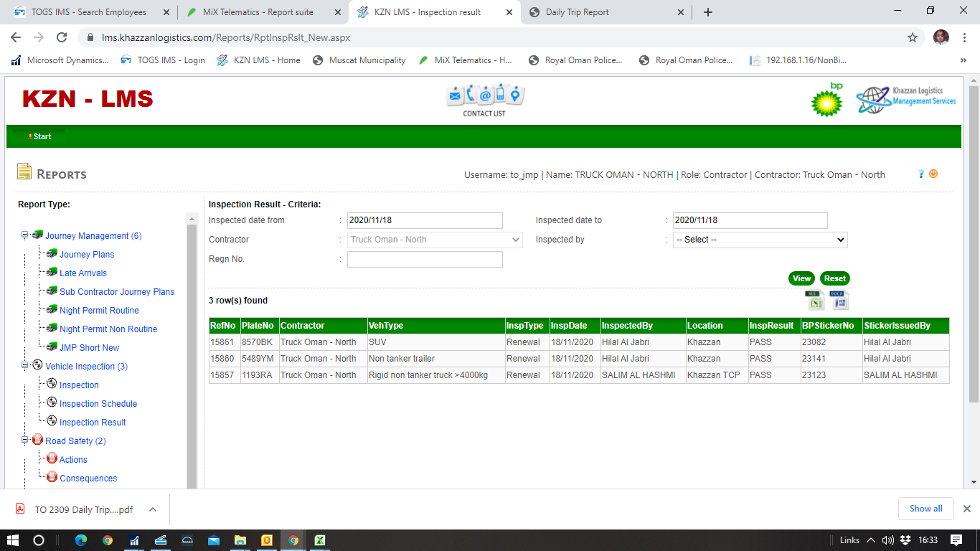
Task: Collapse the Vehicle Inspection tree node
Action: (x=25, y=366)
